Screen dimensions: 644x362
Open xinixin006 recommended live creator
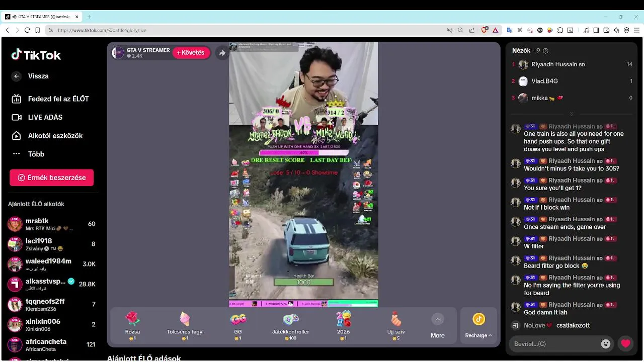pos(52,325)
